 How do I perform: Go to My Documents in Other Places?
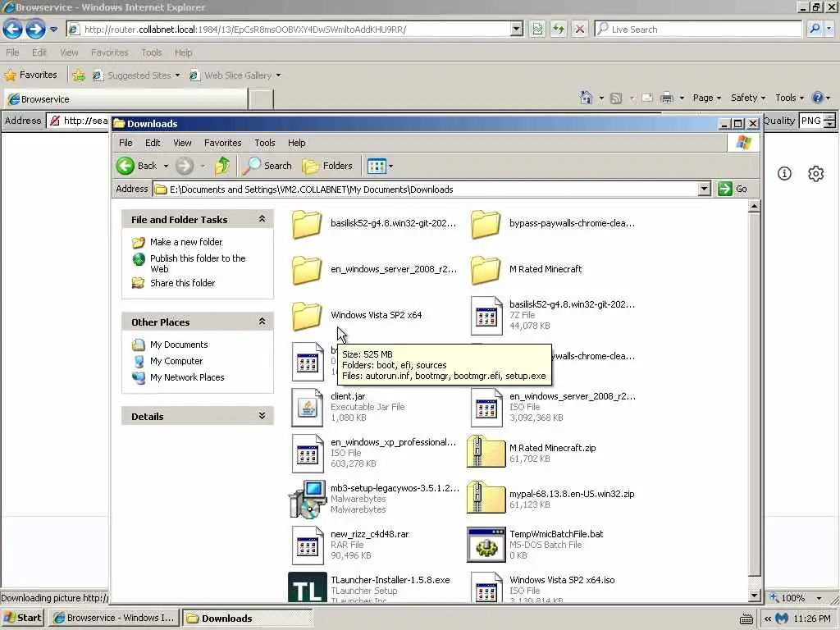point(178,345)
